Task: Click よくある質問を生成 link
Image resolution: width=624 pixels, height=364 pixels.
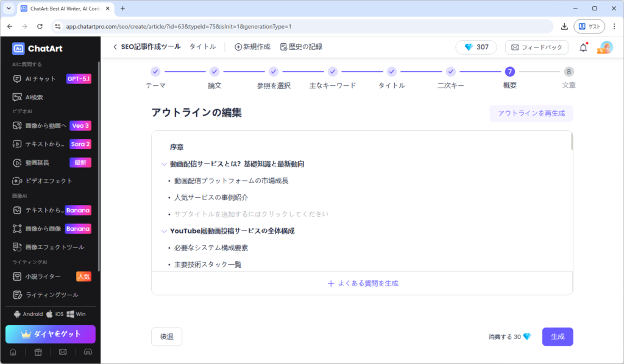Action: 363,283
